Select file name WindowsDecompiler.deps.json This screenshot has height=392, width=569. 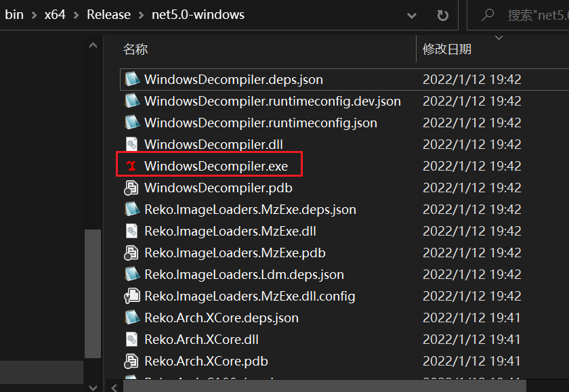pyautogui.click(x=233, y=79)
